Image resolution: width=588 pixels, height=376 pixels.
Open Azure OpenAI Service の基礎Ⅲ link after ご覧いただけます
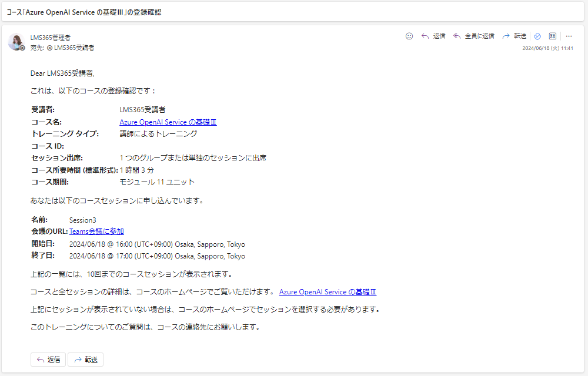[x=328, y=292]
